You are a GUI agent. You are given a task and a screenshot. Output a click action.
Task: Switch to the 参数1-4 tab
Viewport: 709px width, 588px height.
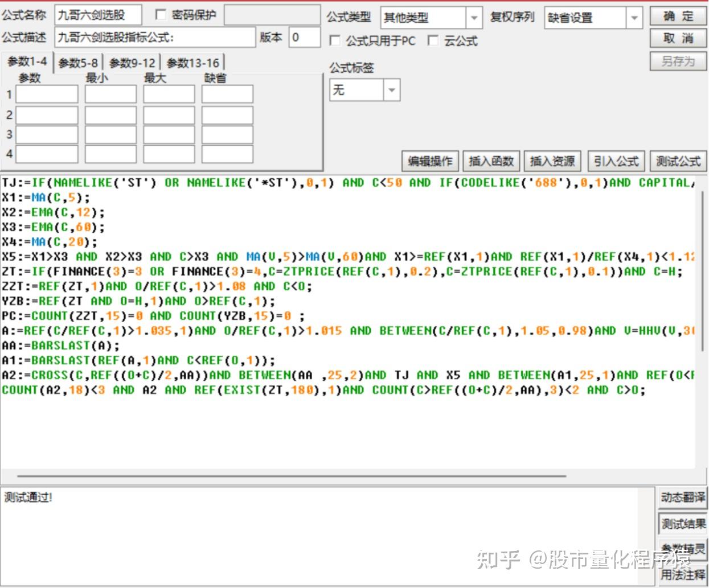[x=27, y=61]
